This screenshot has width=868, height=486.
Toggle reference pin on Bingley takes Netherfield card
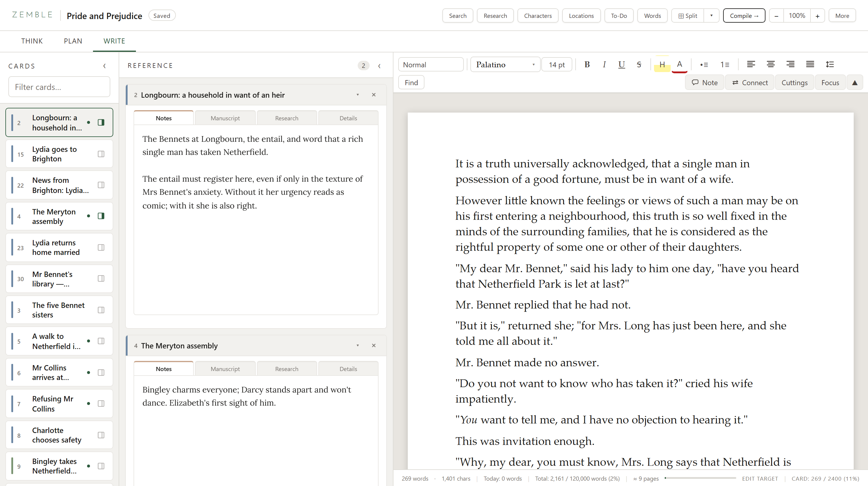pyautogui.click(x=101, y=466)
